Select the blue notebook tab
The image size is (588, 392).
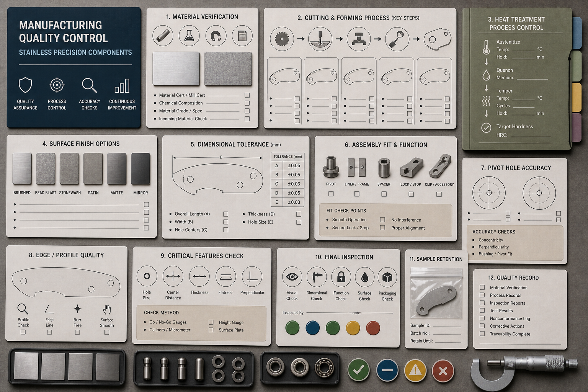pyautogui.click(x=576, y=33)
